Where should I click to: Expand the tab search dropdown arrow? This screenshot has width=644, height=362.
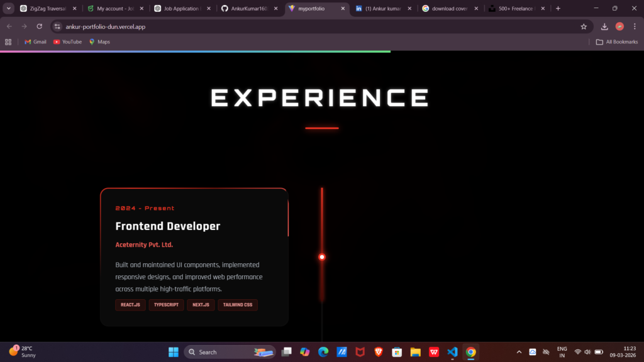pos(9,8)
